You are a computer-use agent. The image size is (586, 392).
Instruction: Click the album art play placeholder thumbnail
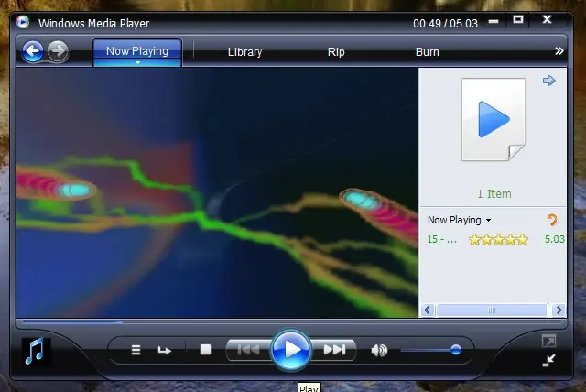pyautogui.click(x=494, y=120)
